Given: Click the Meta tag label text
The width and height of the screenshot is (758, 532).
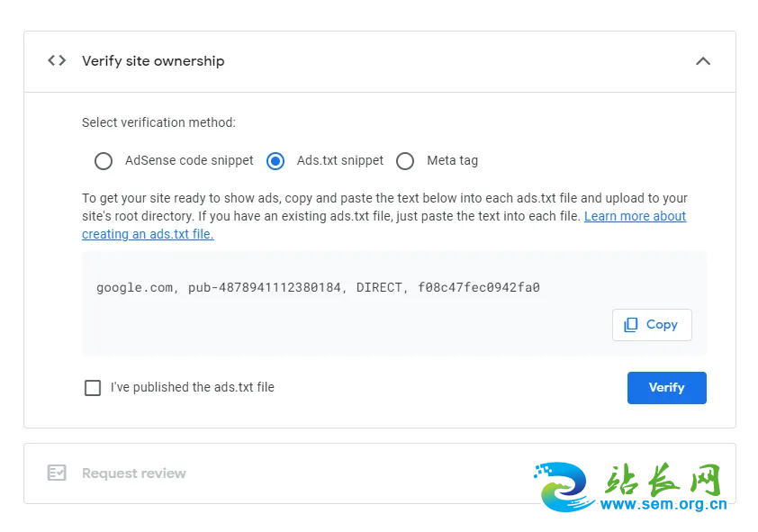Looking at the screenshot, I should [x=453, y=160].
